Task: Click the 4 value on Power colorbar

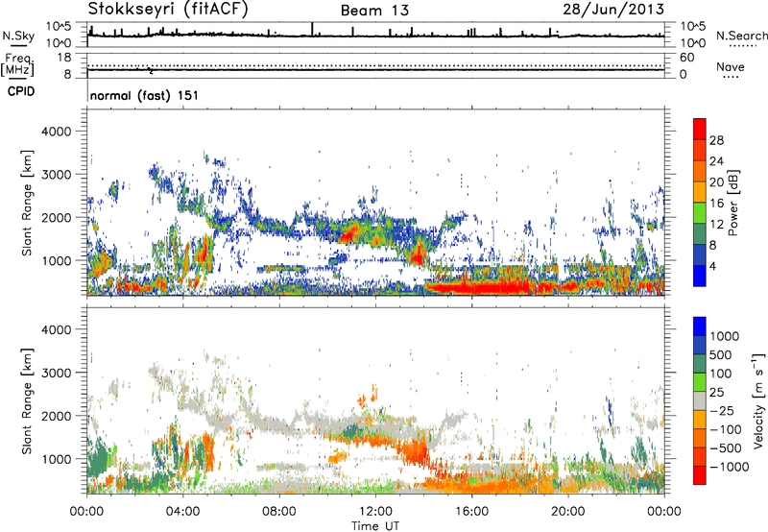Action: coord(712,266)
